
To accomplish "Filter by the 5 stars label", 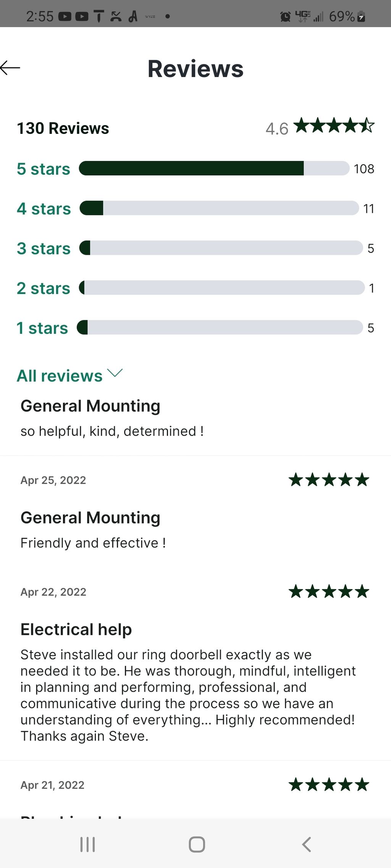I will [44, 169].
